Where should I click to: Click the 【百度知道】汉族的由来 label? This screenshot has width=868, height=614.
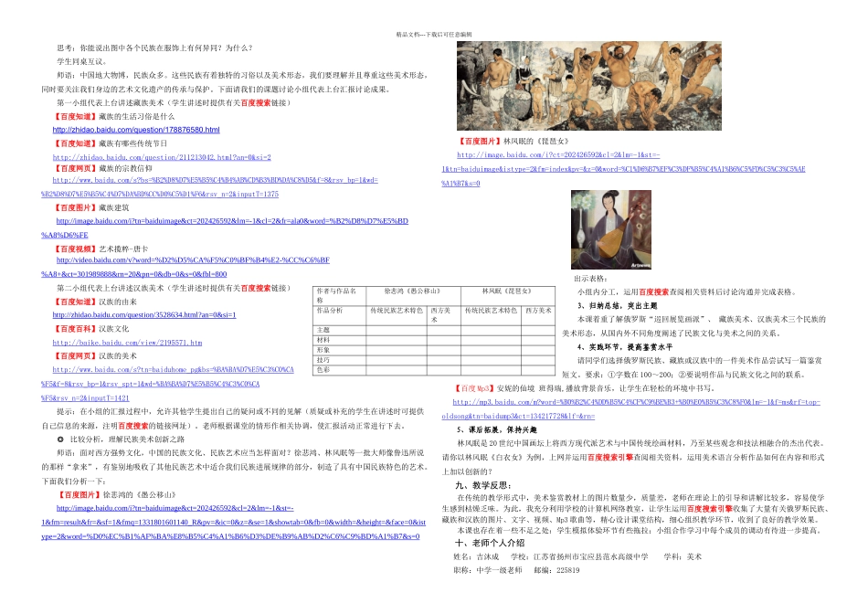click(x=95, y=302)
